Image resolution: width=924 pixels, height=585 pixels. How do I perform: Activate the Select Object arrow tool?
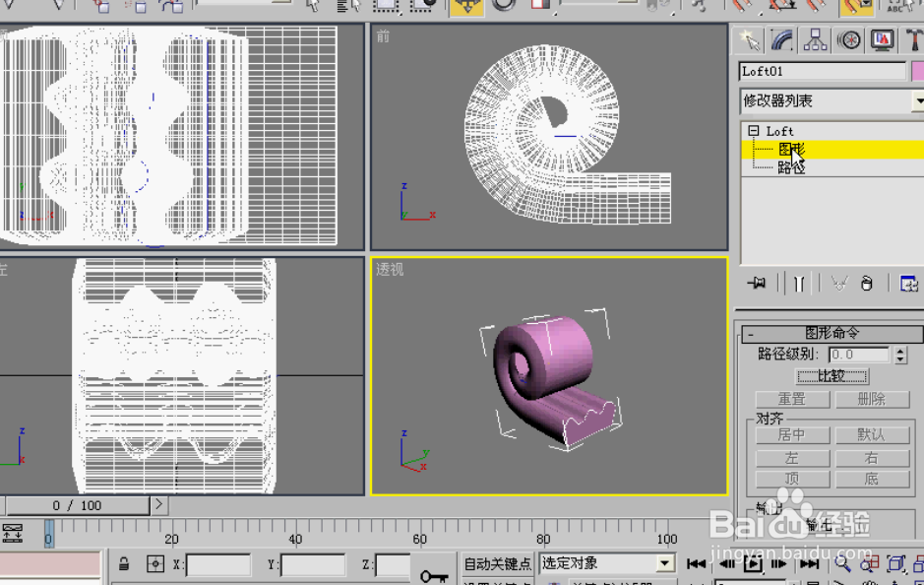point(313,8)
